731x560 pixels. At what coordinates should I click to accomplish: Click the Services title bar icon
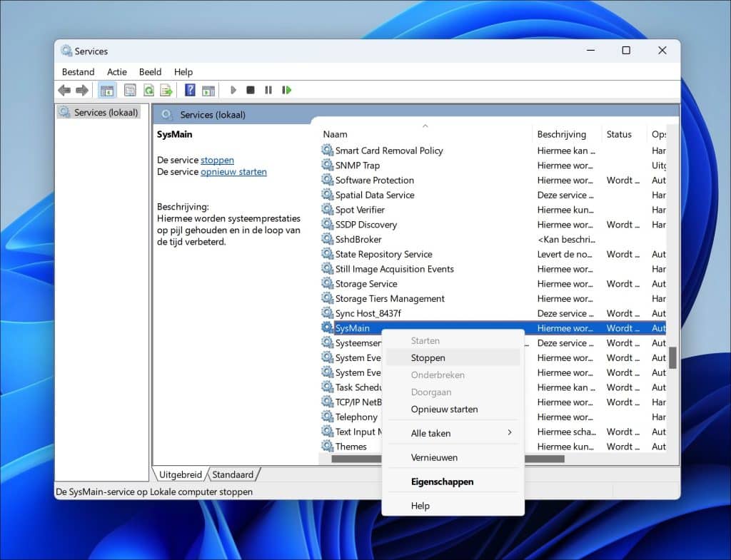click(66, 51)
